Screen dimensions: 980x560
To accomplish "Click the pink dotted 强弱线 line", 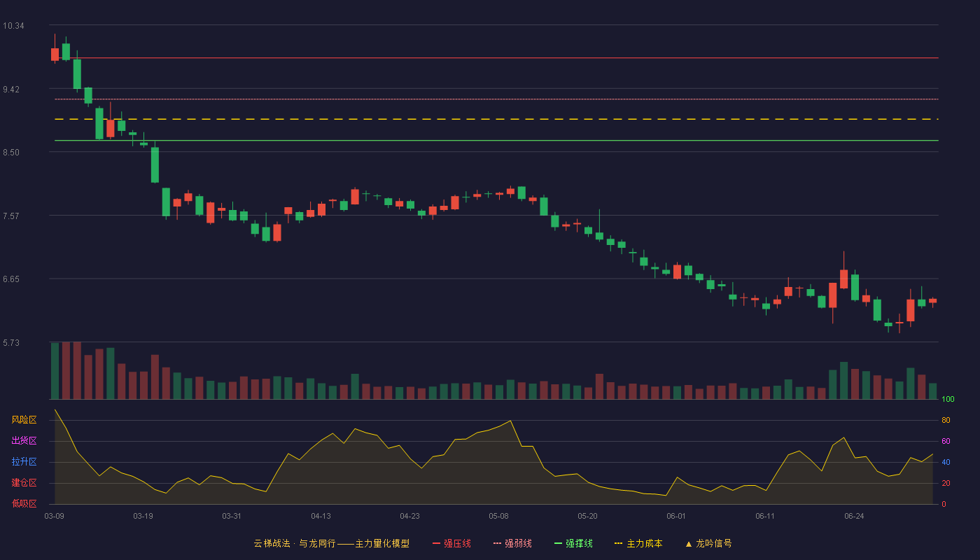I will (x=497, y=99).
